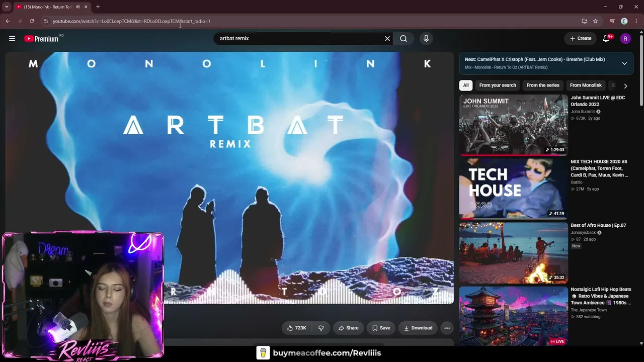Open Nostalgic Lofi Hip Hop Beats title
Viewport: 644px width, 362px height.
click(601, 296)
